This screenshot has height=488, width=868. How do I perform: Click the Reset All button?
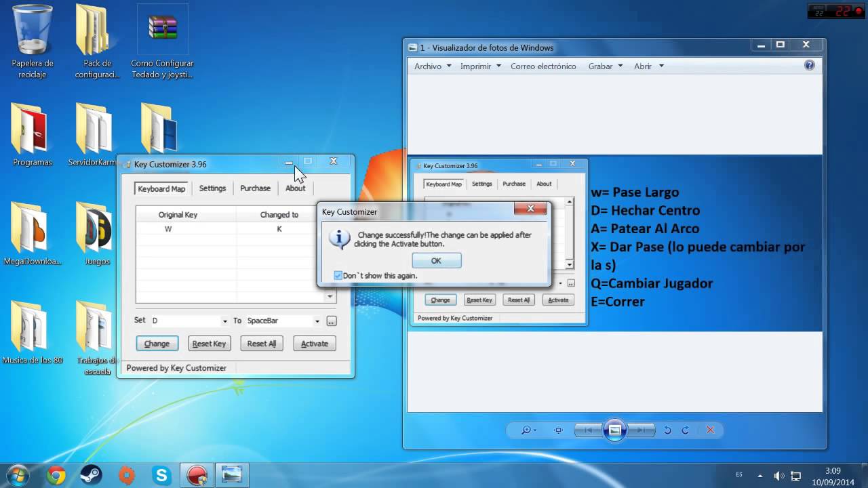pyautogui.click(x=262, y=344)
